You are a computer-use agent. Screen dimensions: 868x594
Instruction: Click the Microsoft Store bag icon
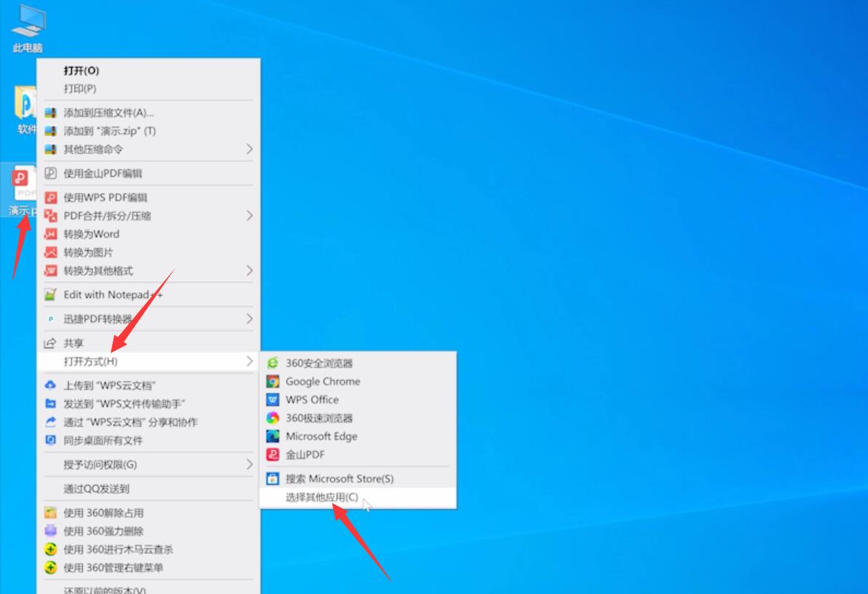272,479
